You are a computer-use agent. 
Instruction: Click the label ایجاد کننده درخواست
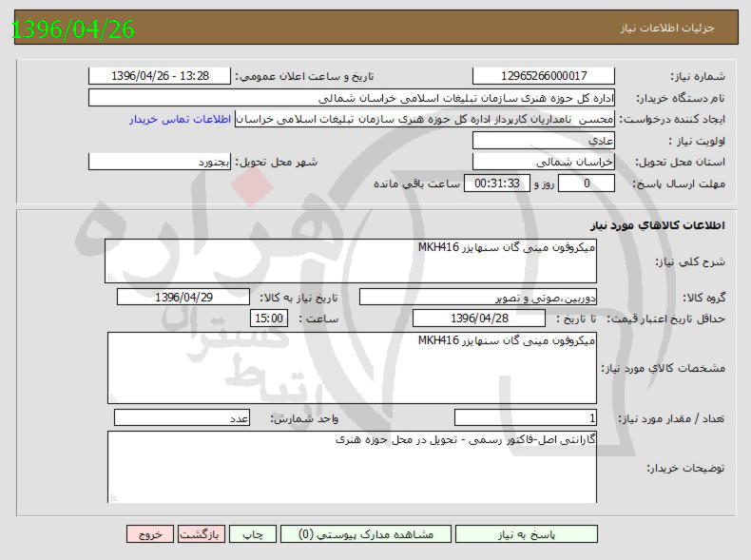(672, 119)
